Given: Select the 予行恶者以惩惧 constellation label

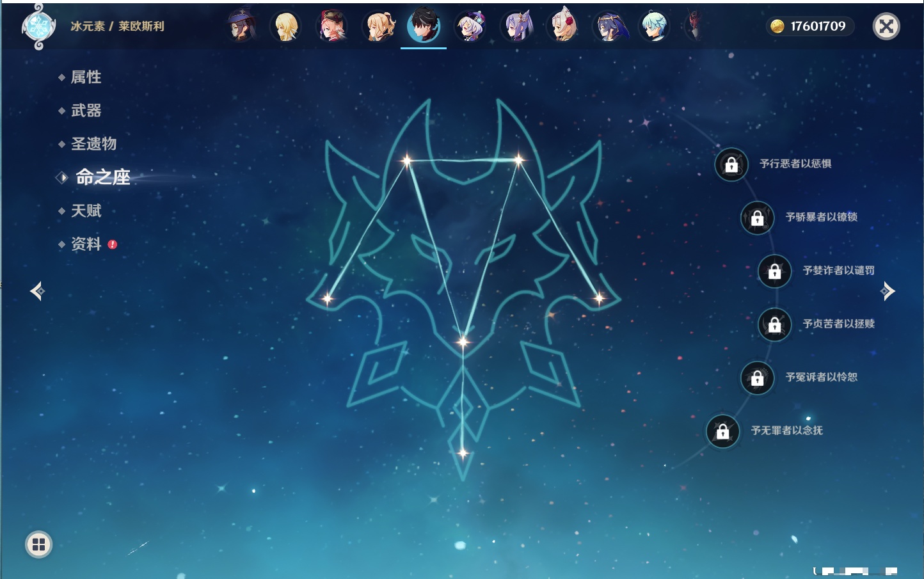Looking at the screenshot, I should pyautogui.click(x=795, y=164).
